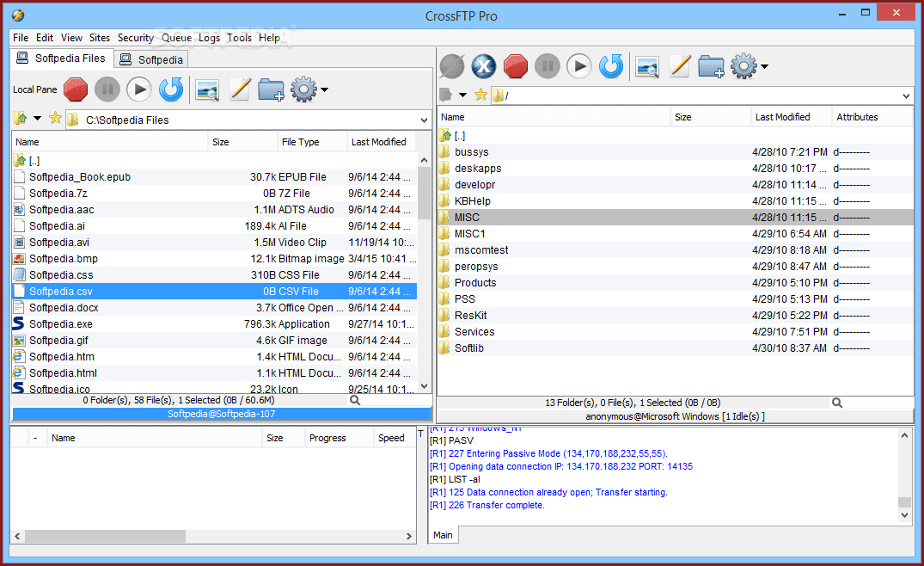Expand the remote path combo box arrow
Screen dimensions: 924x566
[906, 95]
